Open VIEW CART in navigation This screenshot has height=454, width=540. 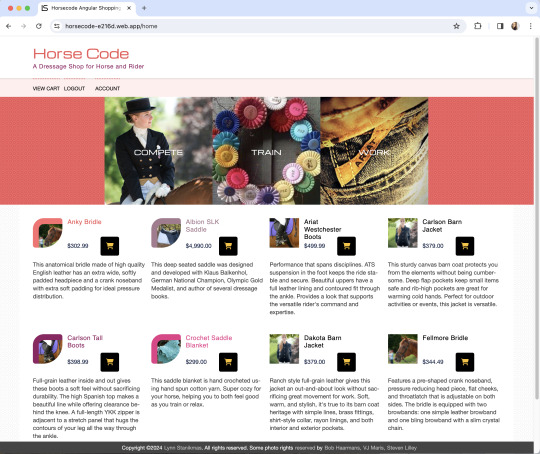[x=46, y=89]
